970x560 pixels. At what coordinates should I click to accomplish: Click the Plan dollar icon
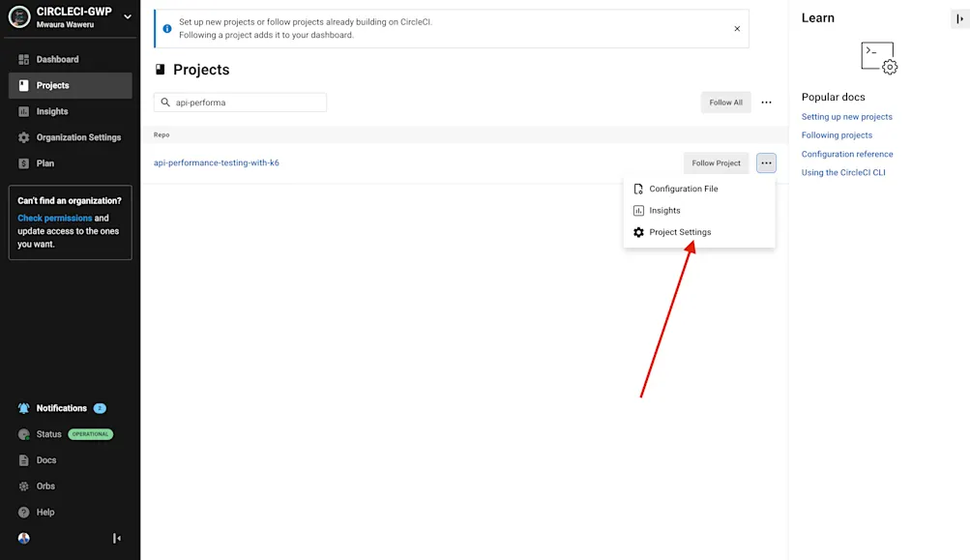pos(23,163)
